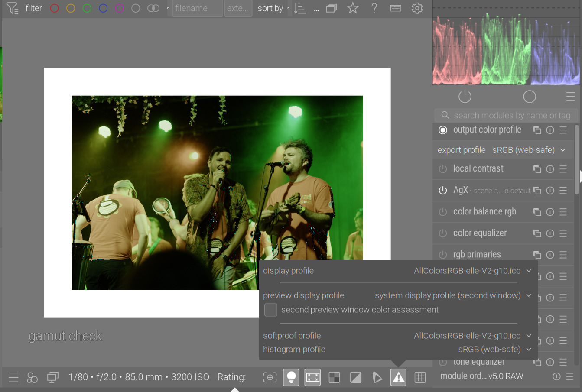Filter by the red color label
Viewport: 582px width, 392px height.
point(54,8)
